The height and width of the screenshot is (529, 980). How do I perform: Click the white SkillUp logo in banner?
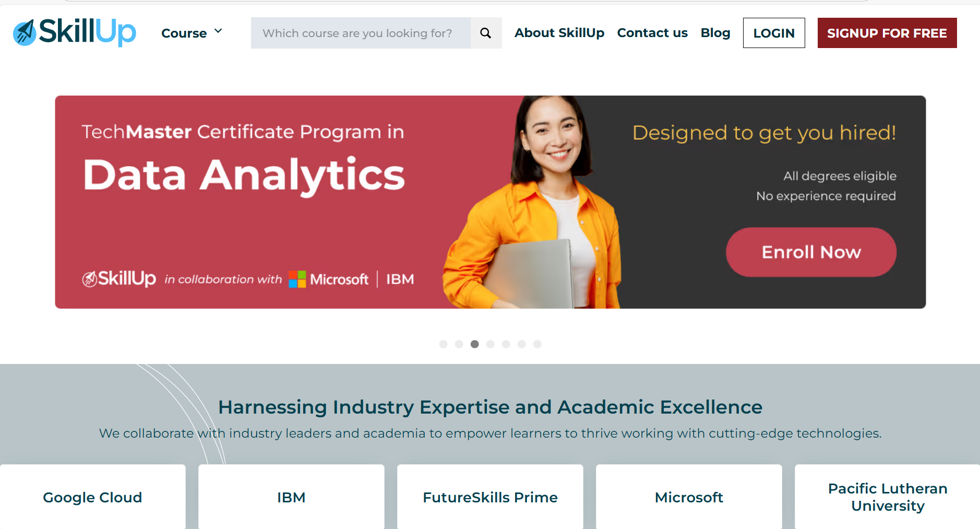[x=119, y=279]
